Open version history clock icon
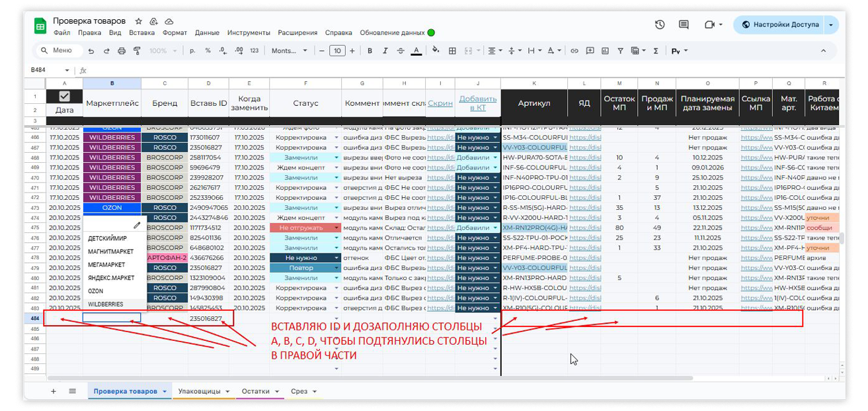Viewport: 868px width, 411px height. pos(659,24)
